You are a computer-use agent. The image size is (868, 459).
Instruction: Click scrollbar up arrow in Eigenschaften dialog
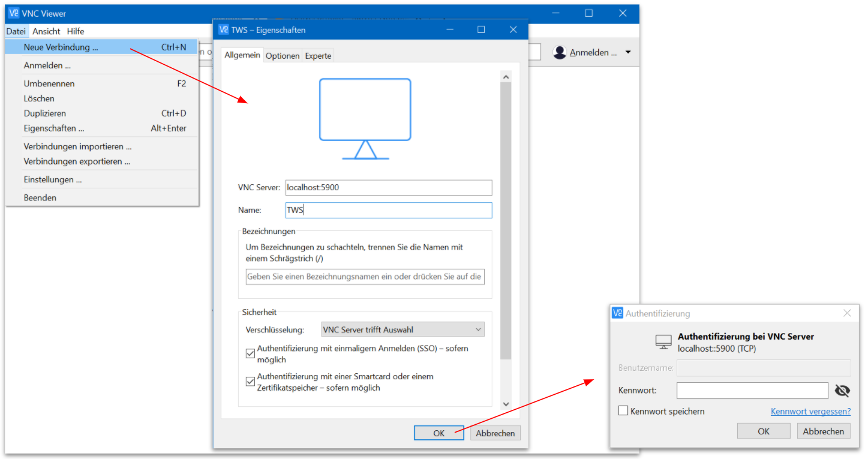click(x=506, y=76)
